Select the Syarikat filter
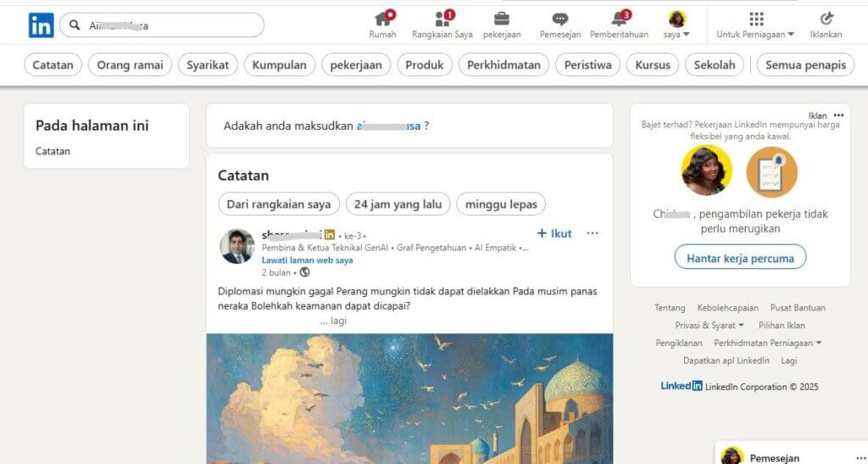 pyautogui.click(x=208, y=64)
